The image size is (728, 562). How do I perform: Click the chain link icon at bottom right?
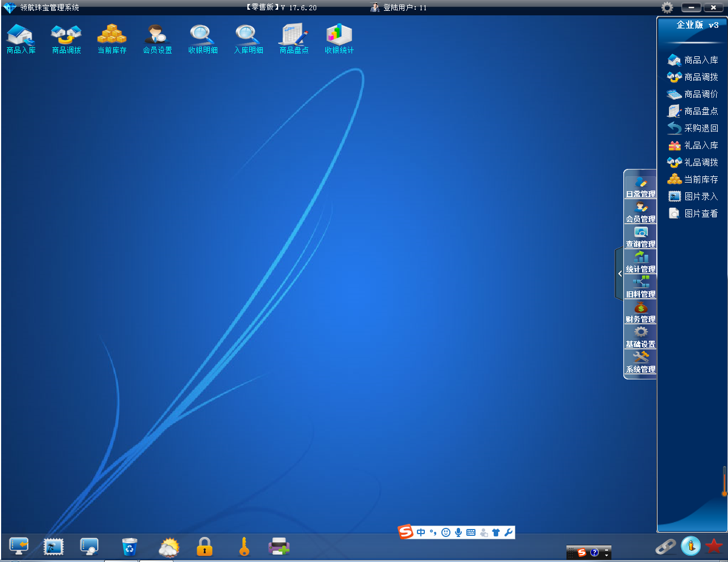(x=665, y=547)
